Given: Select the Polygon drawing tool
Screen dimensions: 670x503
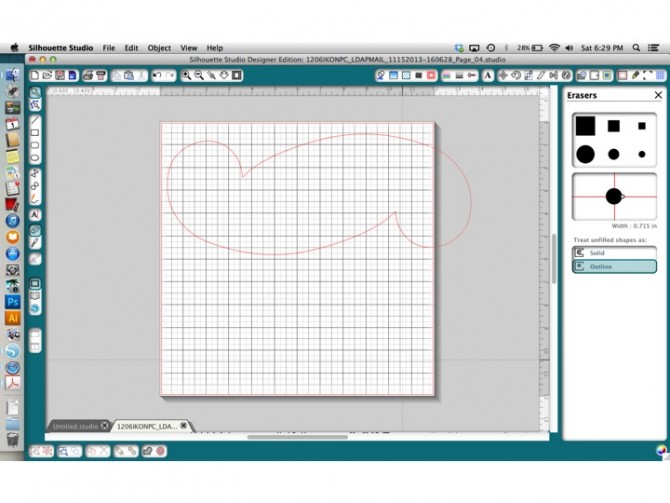Looking at the screenshot, I should click(35, 174).
